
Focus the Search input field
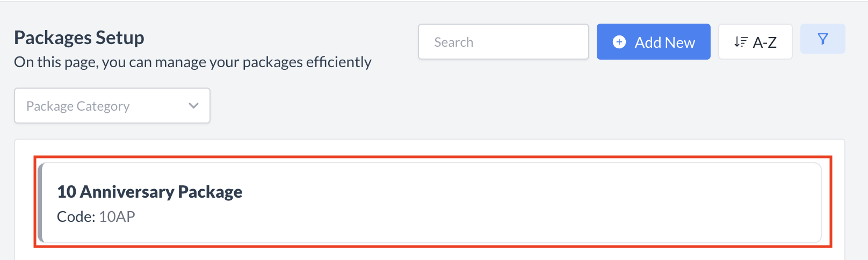(503, 42)
